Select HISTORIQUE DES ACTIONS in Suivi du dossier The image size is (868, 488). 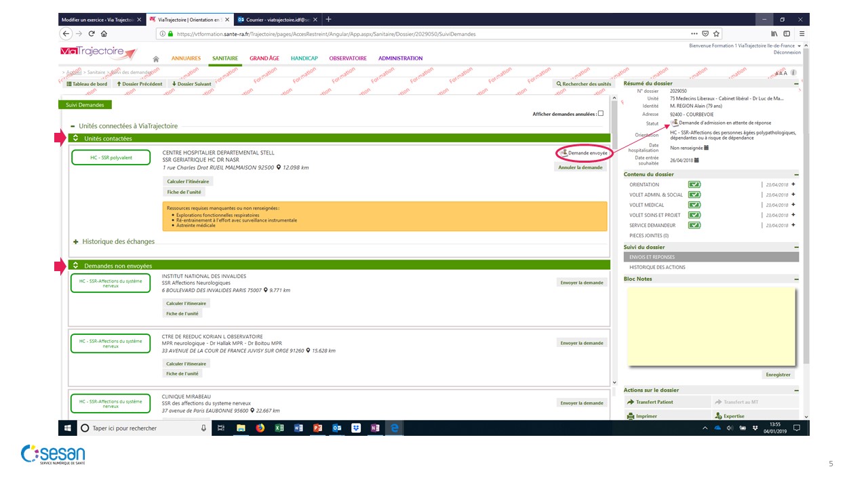coord(657,267)
